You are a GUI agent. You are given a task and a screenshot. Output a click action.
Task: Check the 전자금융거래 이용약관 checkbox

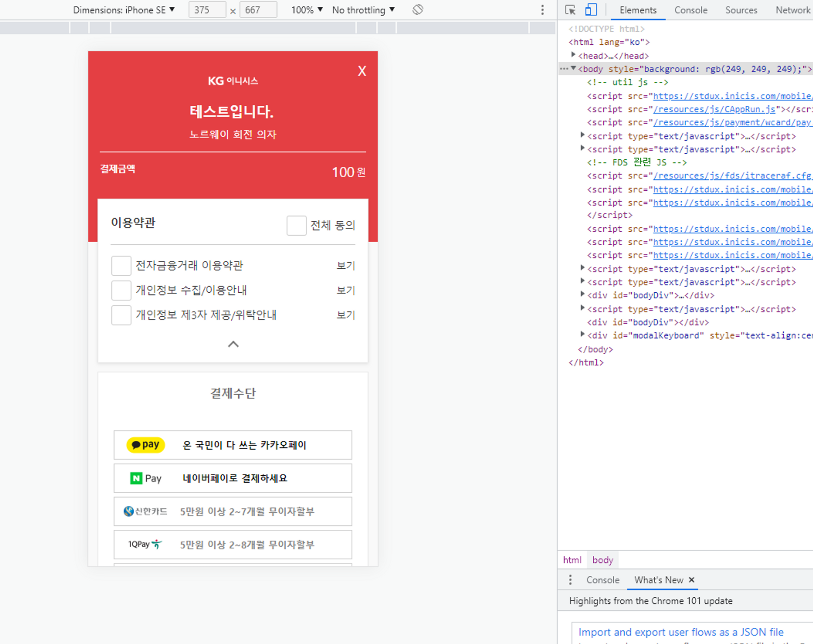(121, 265)
